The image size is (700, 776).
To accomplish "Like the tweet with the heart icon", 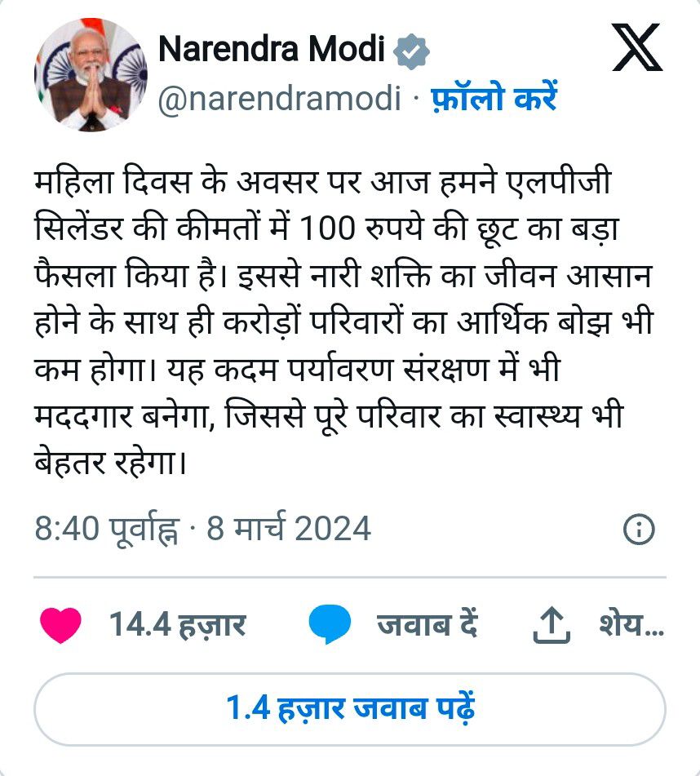I will (x=60, y=625).
